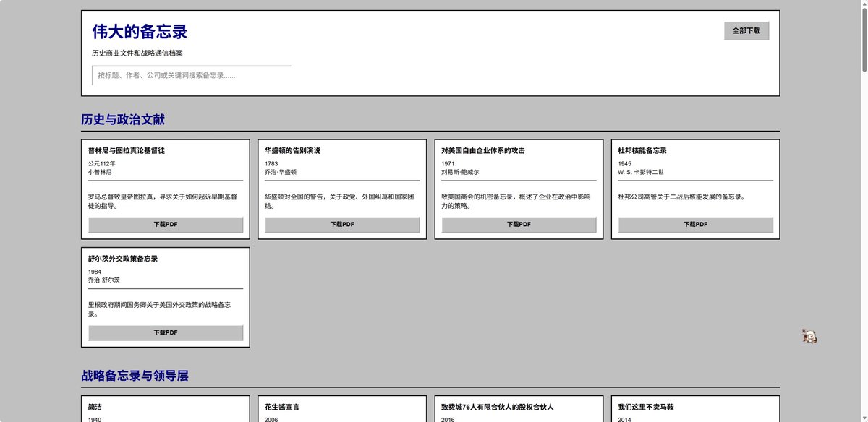Click the year 1783
This screenshot has width=868, height=422.
pyautogui.click(x=271, y=164)
